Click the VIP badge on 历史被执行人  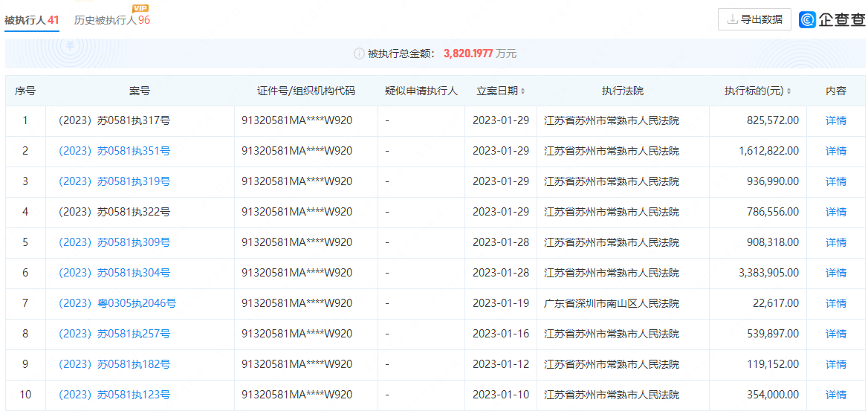140,8
